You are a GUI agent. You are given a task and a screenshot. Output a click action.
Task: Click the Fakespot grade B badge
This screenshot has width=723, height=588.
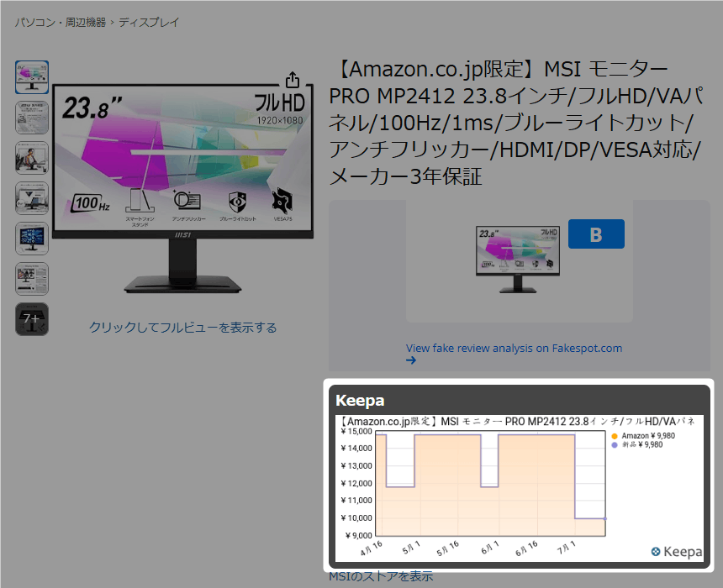coord(596,234)
